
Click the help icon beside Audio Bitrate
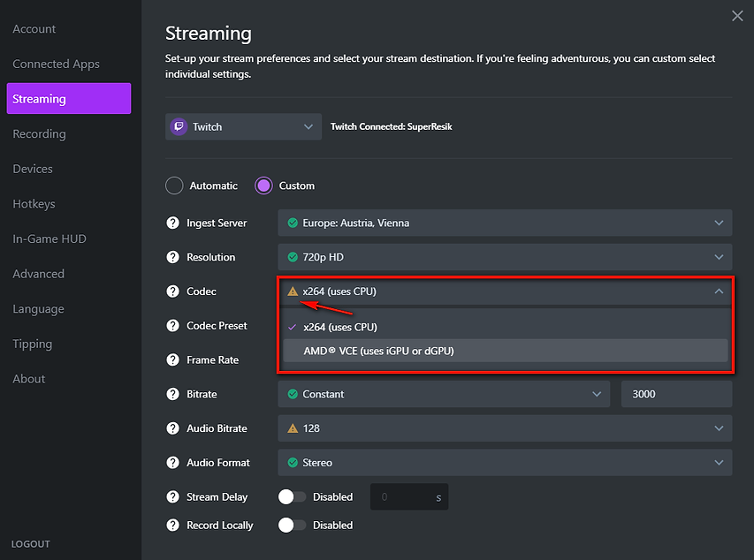(172, 428)
